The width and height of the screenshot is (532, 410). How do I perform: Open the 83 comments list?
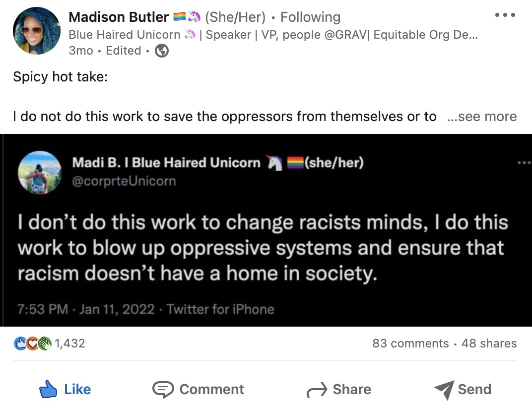coord(410,343)
